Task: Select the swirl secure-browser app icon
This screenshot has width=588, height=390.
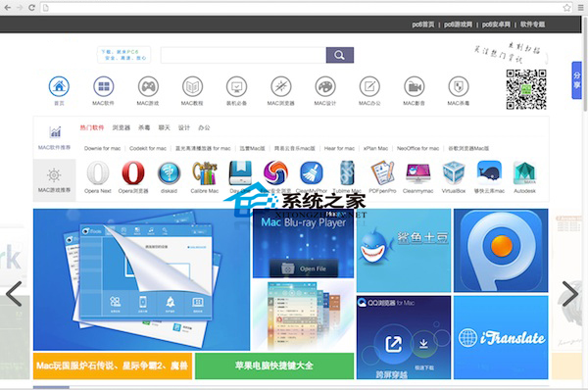Action: (x=275, y=172)
